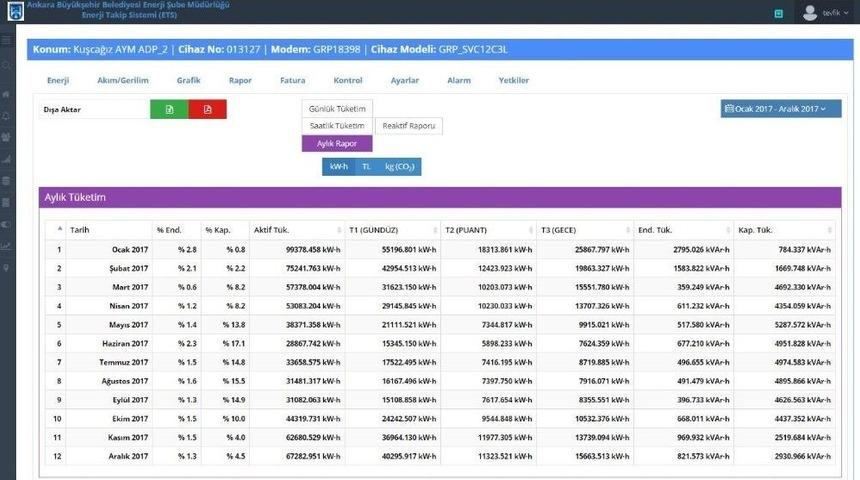Image resolution: width=860 pixels, height=480 pixels.
Task: Open the Reaktif Raporu button
Action: (409, 126)
